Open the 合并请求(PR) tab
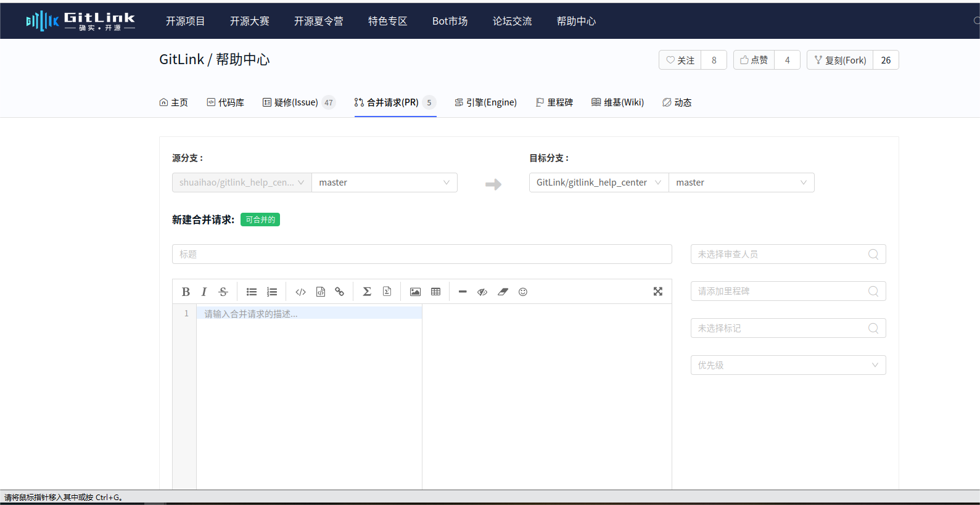 (x=395, y=102)
